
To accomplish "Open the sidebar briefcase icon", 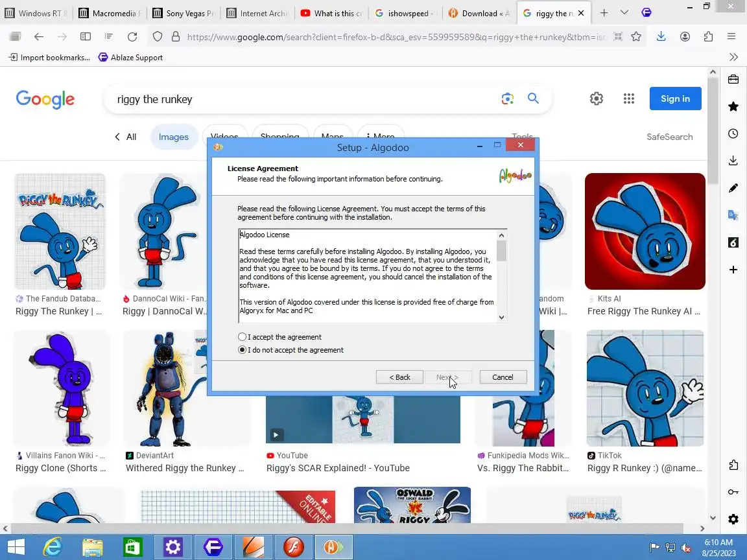I will (733, 80).
